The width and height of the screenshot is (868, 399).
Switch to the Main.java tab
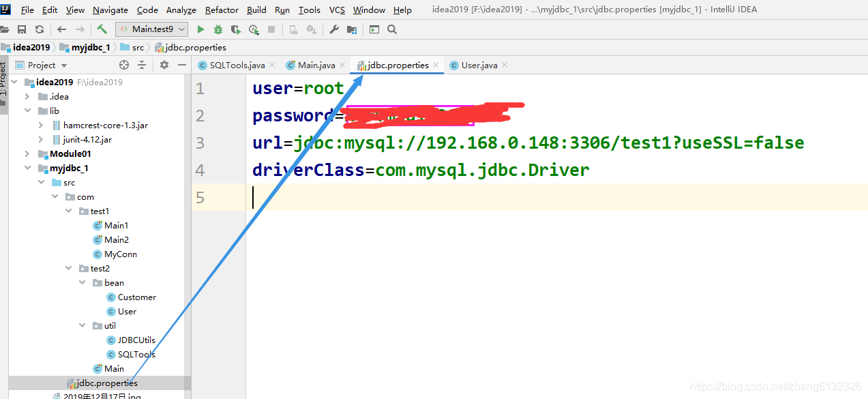[316, 65]
